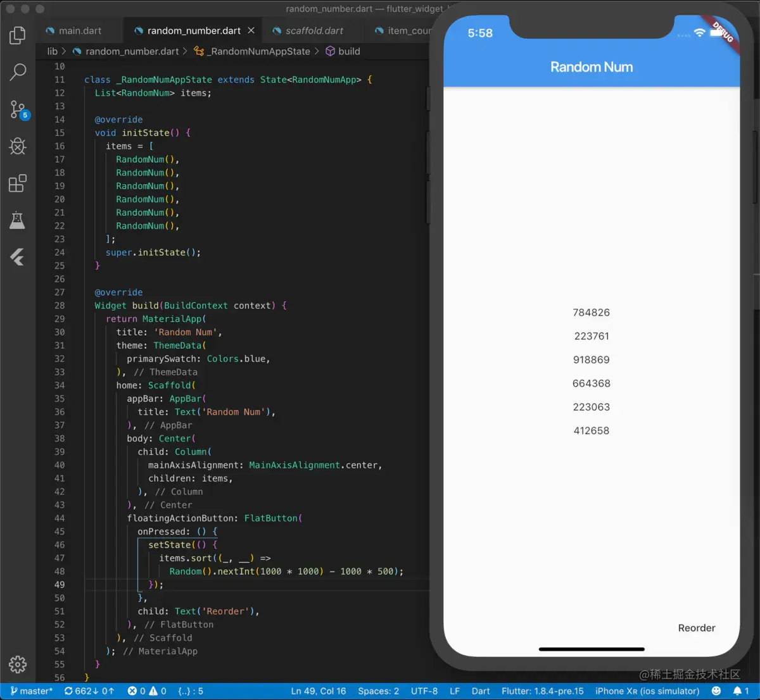Click 'children: items,' on line 41

[191, 478]
